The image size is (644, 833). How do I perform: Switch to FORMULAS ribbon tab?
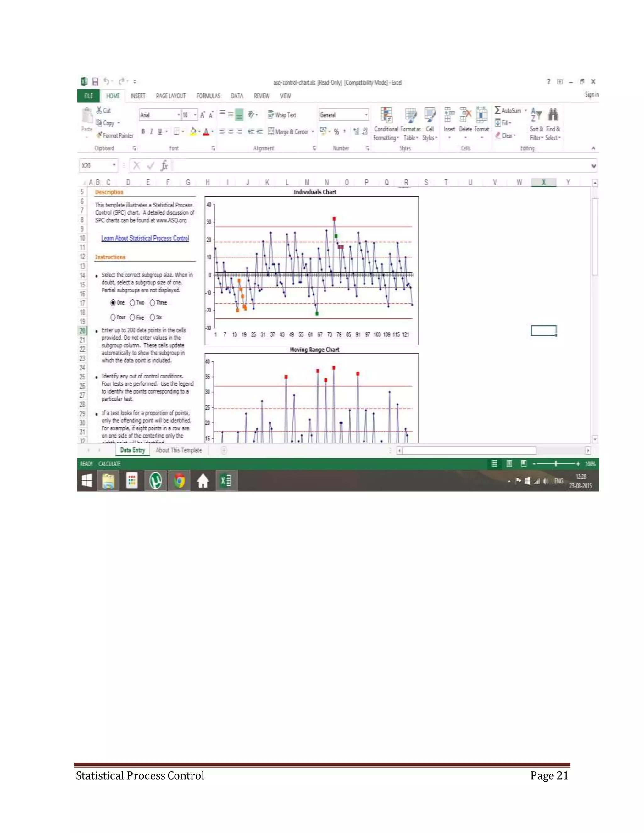(x=208, y=96)
